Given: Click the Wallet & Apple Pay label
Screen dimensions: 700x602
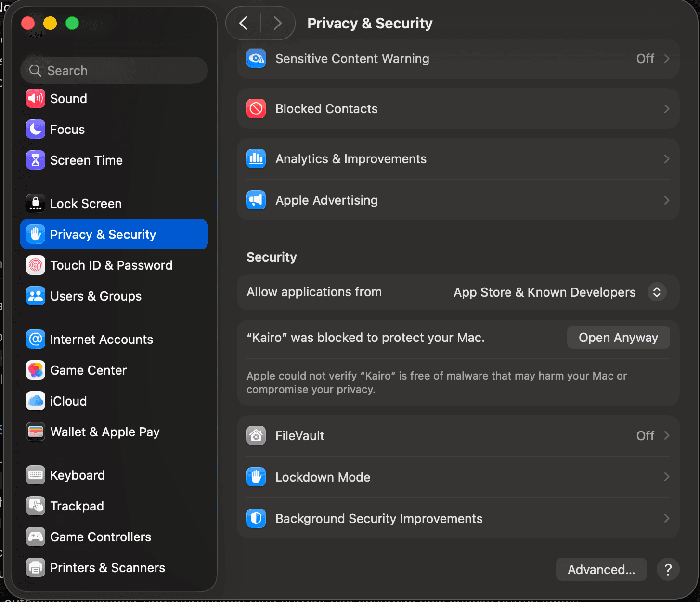Looking at the screenshot, I should [105, 432].
